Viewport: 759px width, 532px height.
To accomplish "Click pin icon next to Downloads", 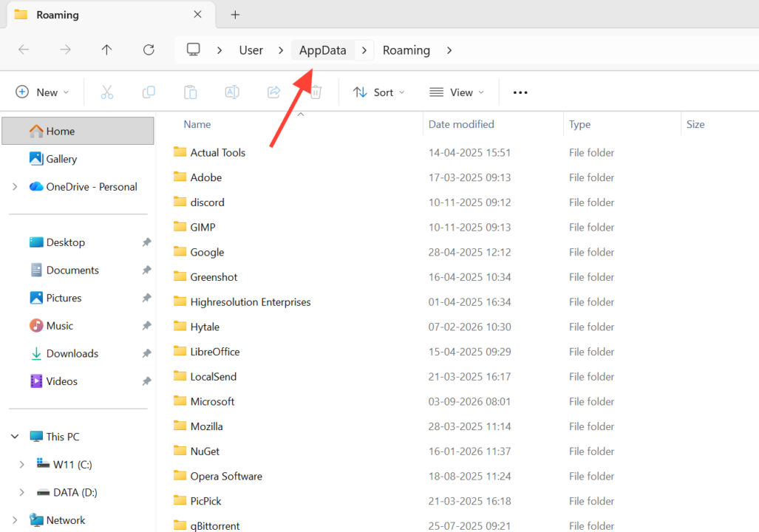I will (x=146, y=354).
